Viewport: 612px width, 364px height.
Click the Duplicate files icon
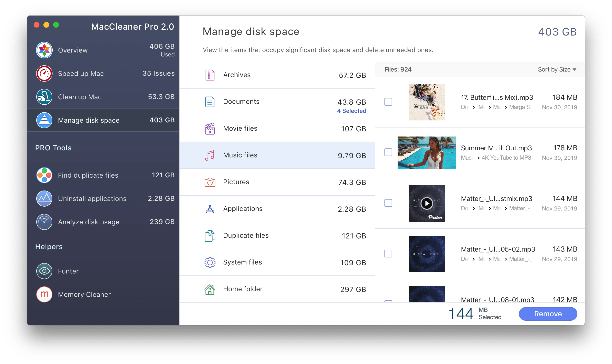pos(210,236)
